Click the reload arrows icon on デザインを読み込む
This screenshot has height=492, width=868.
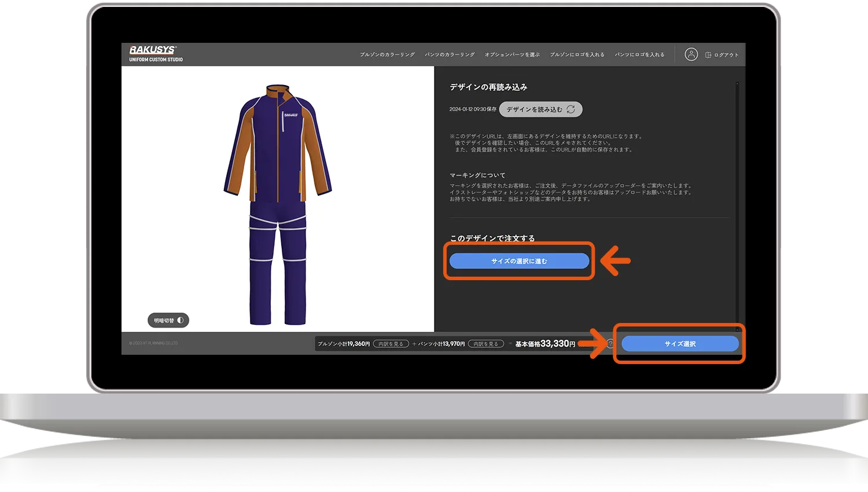571,109
